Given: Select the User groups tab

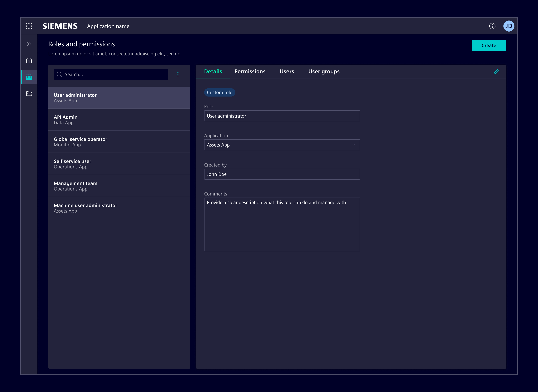Looking at the screenshot, I should click(x=324, y=71).
